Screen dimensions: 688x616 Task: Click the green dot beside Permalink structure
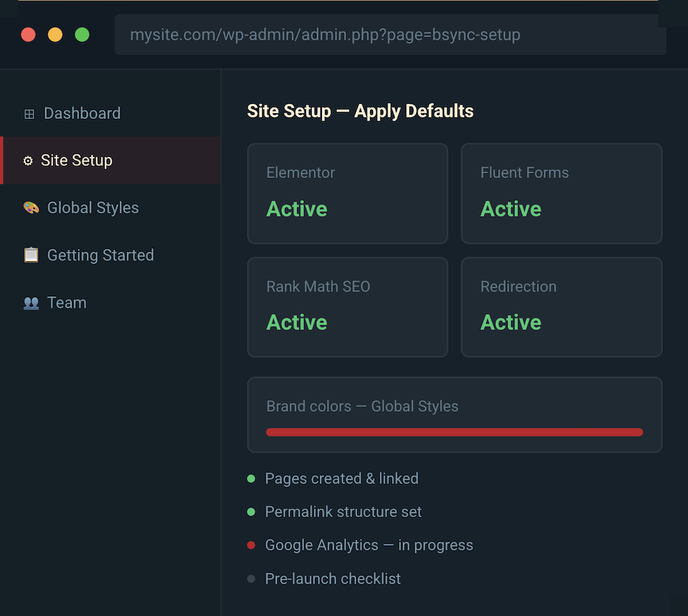251,511
